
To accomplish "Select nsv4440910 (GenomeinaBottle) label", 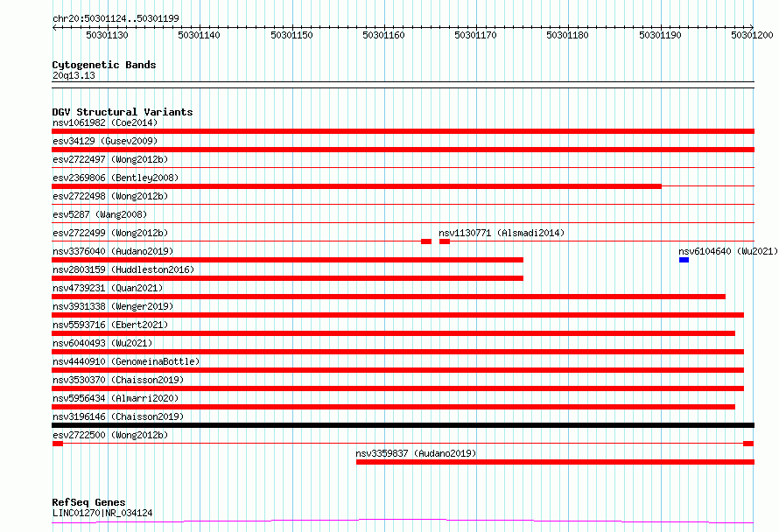I will [126, 361].
